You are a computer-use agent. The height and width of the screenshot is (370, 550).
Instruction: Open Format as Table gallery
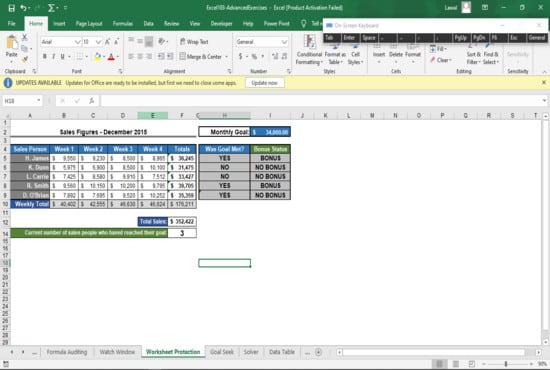point(335,54)
